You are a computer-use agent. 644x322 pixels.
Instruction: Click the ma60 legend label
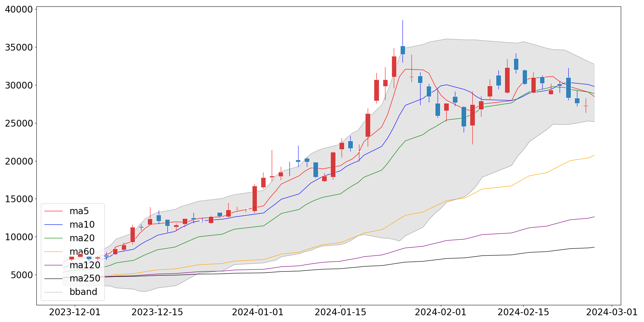(82, 251)
